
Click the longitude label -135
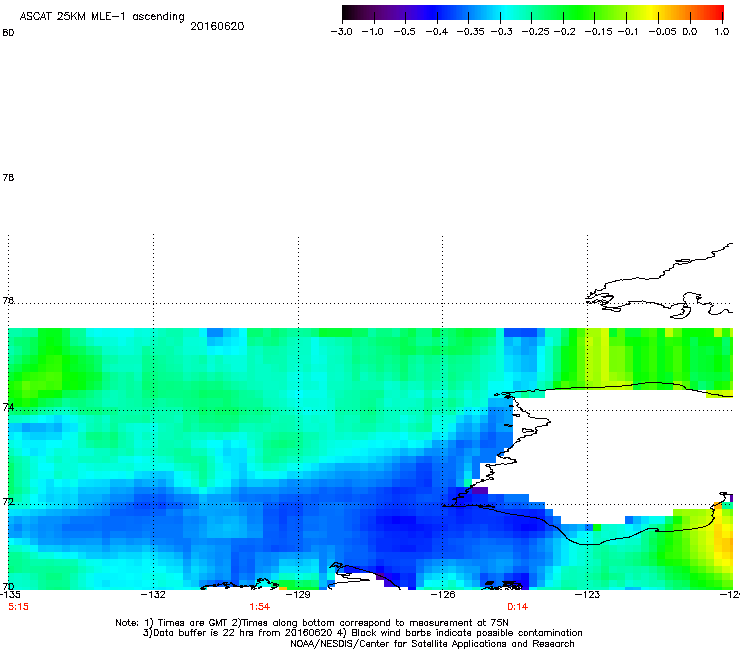click(10, 595)
